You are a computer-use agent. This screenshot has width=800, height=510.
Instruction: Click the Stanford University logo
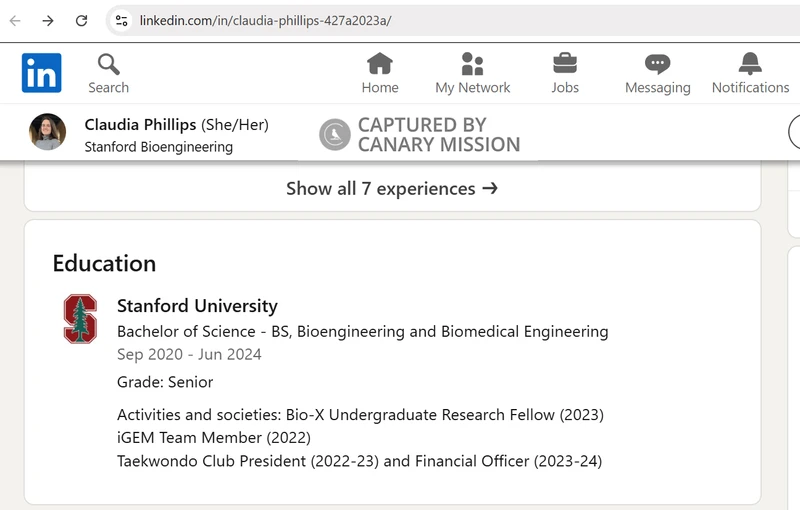pos(80,319)
